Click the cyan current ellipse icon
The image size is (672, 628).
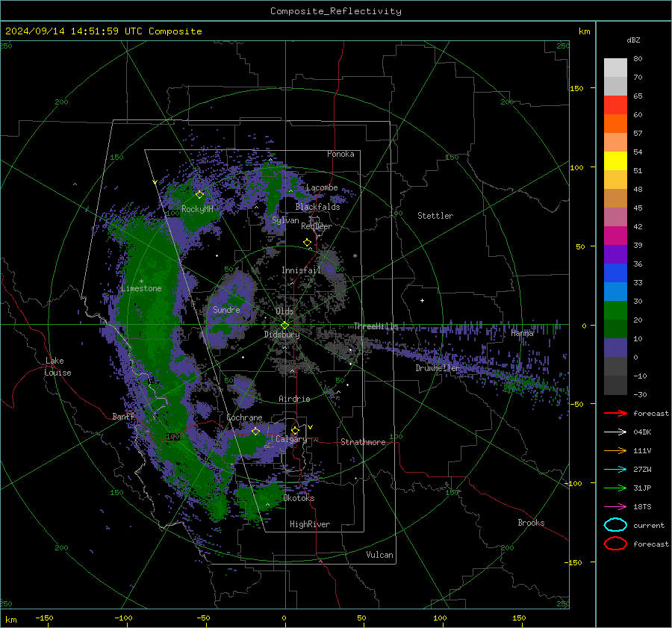point(615,525)
